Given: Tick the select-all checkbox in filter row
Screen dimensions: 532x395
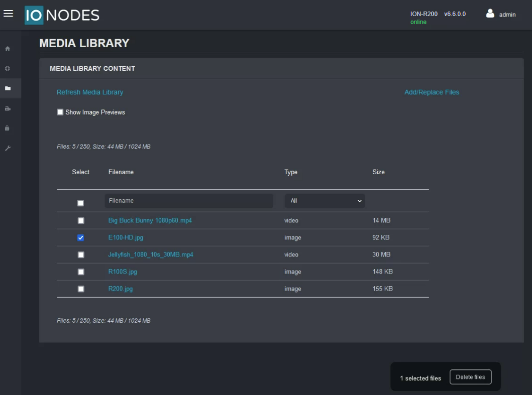Looking at the screenshot, I should click(x=80, y=203).
